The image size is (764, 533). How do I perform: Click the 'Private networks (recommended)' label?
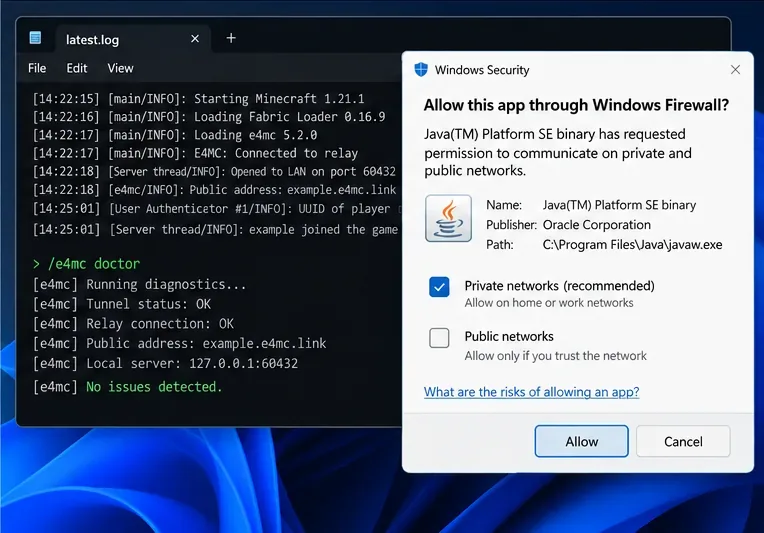coord(559,286)
